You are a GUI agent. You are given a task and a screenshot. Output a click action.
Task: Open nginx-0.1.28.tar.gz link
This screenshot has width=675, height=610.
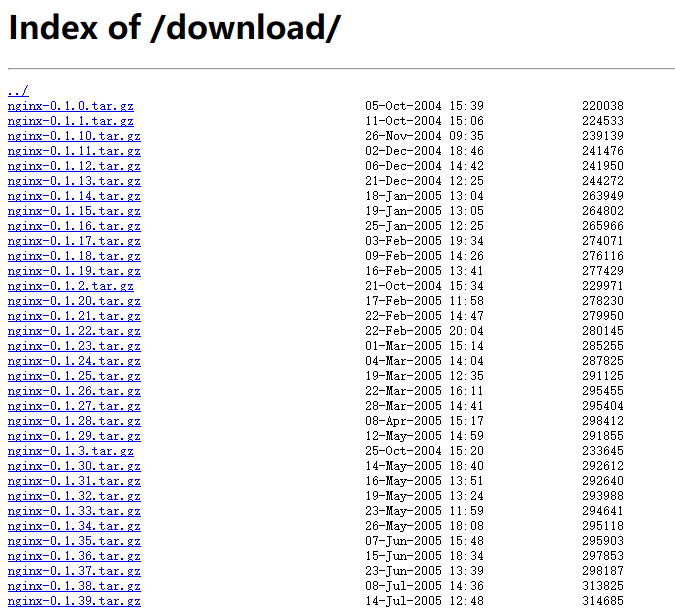74,421
